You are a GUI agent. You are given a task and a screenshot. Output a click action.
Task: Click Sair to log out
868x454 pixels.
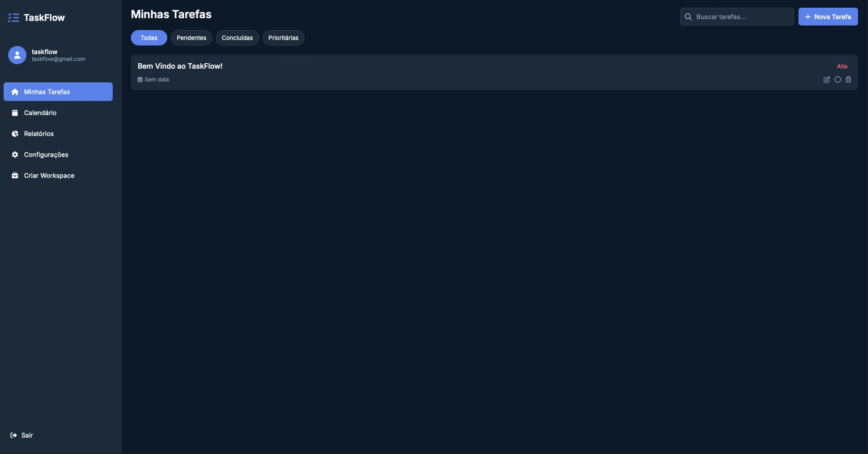tap(21, 435)
